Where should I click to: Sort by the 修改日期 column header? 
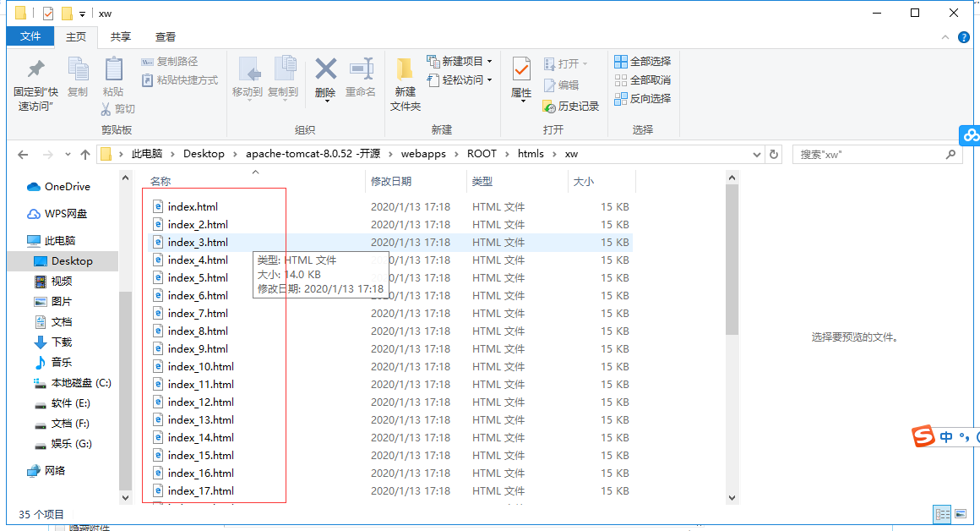pos(390,182)
